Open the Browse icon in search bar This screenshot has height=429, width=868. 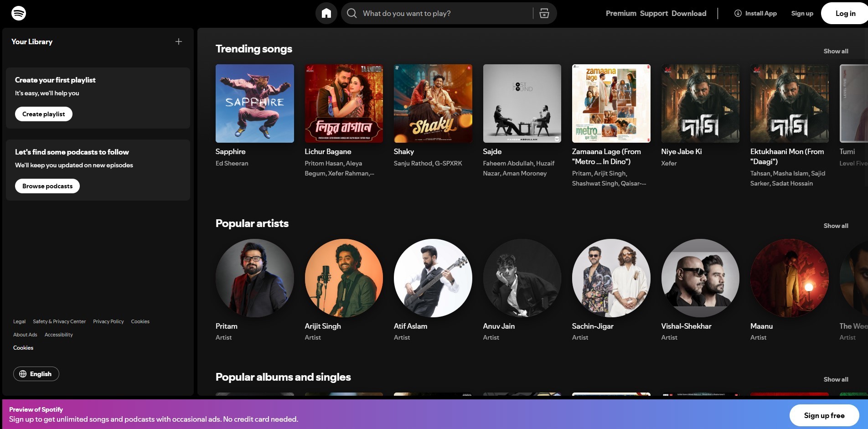click(544, 13)
